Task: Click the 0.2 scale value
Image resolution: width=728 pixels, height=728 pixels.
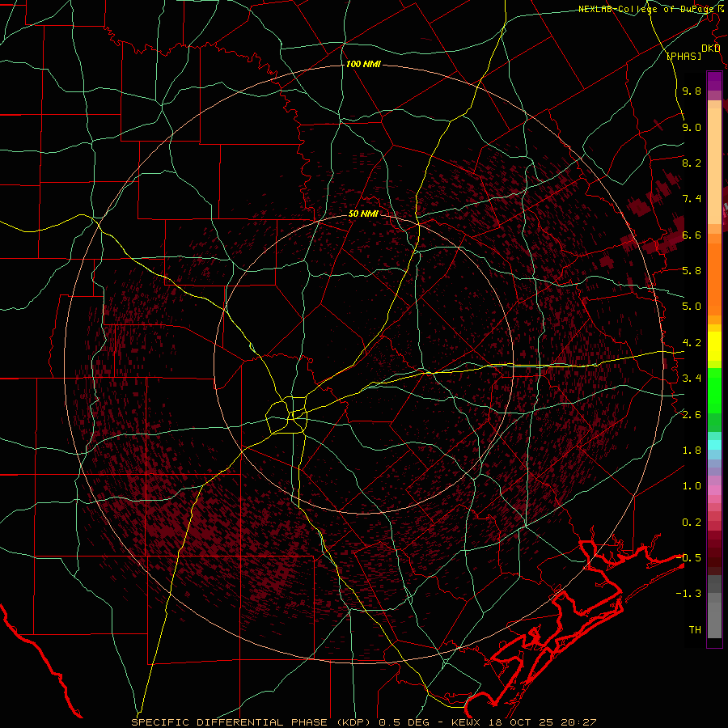Action: click(x=692, y=523)
